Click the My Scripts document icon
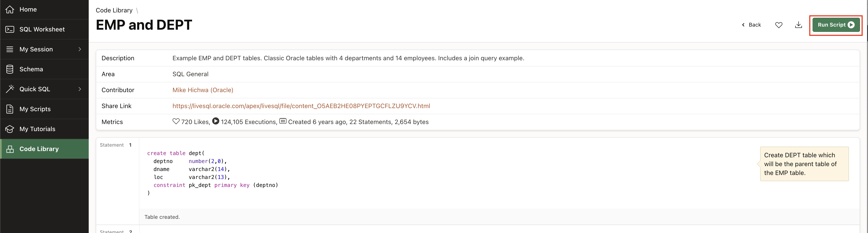The width and height of the screenshot is (868, 233). pyautogui.click(x=10, y=109)
